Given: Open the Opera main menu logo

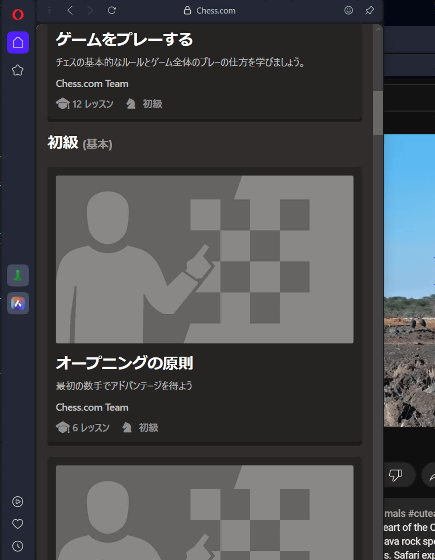Looking at the screenshot, I should point(18,15).
